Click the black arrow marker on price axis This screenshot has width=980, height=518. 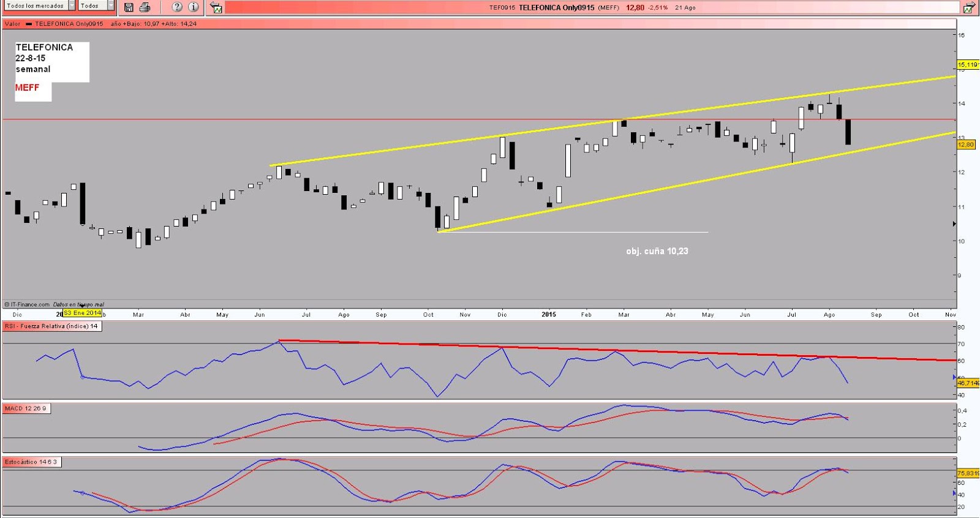tap(954, 224)
